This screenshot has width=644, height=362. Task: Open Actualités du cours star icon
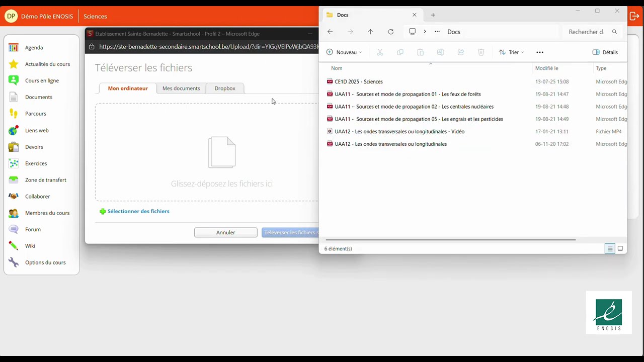14,64
